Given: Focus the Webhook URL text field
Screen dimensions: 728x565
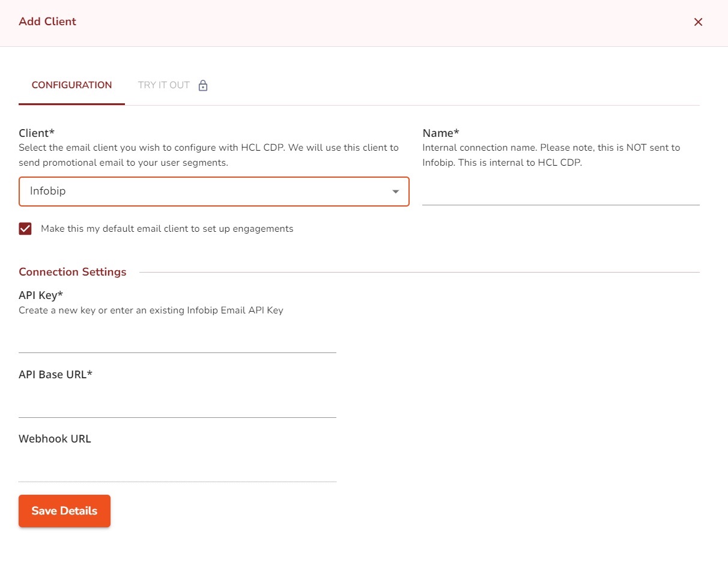Looking at the screenshot, I should pos(177,470).
